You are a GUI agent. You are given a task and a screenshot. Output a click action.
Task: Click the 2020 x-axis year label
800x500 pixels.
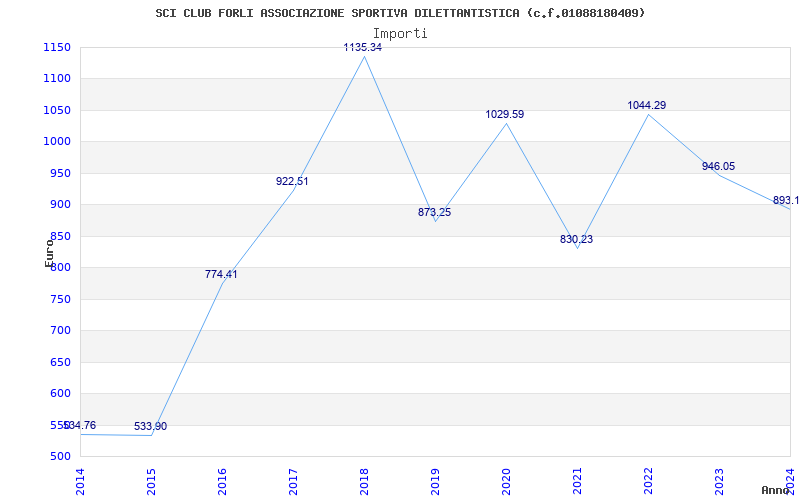(x=506, y=482)
